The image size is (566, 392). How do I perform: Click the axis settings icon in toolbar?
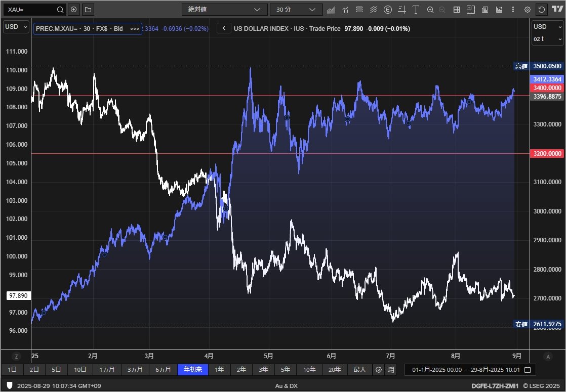point(401,10)
